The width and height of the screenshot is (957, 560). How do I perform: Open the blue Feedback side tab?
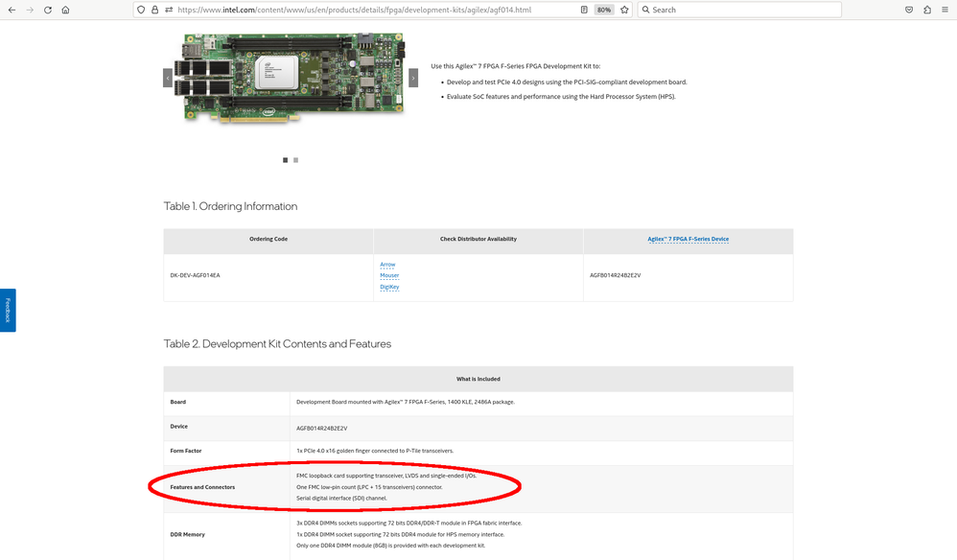[8, 310]
